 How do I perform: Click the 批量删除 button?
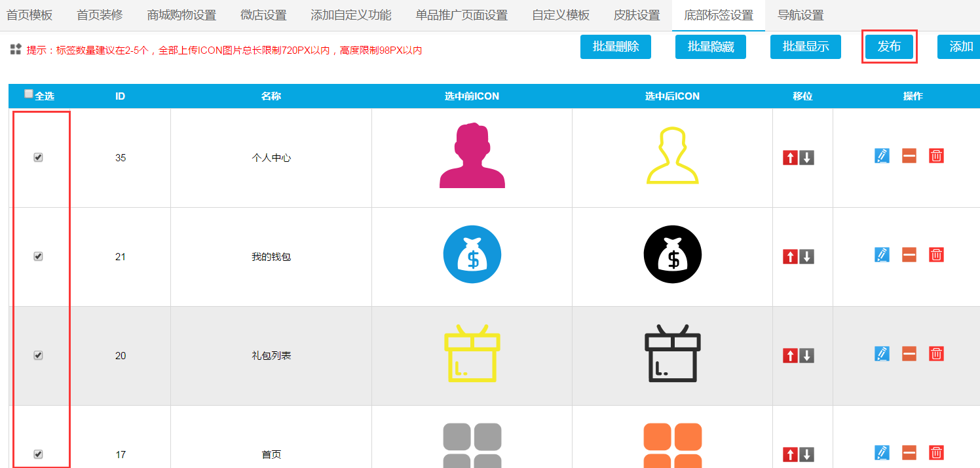coord(616,47)
